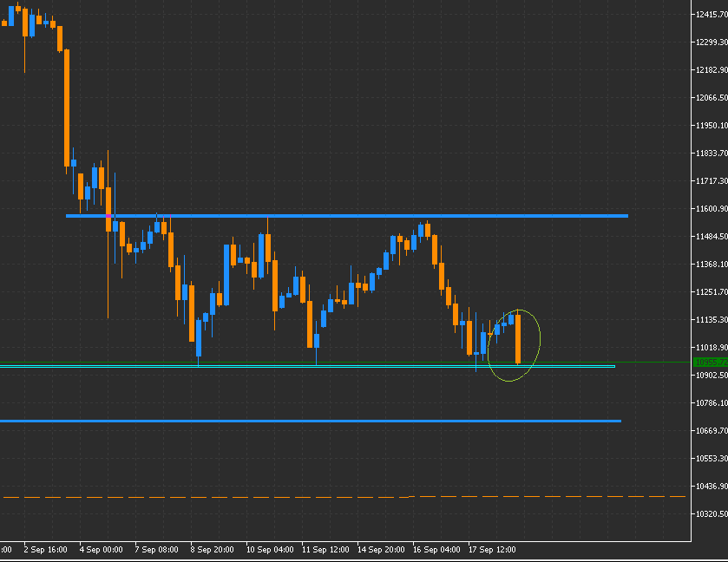Click the 17 Sep 12:00 time label

(492, 550)
